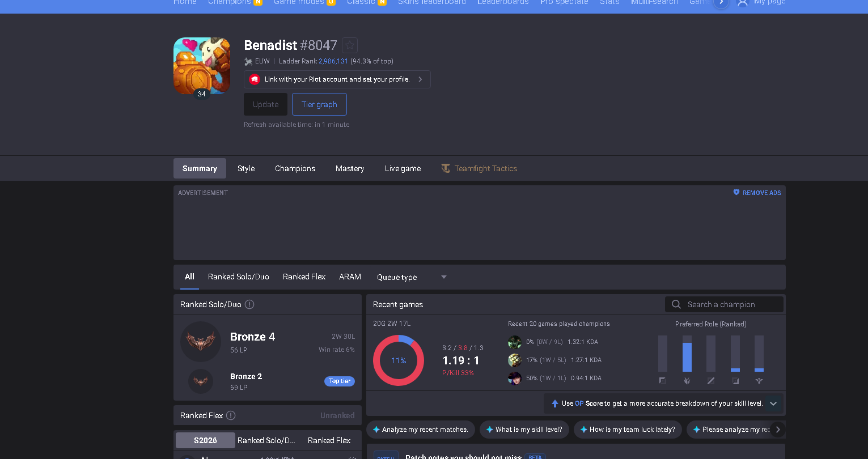The width and height of the screenshot is (868, 459).
Task: Click the Mid lane role icon
Action: [711, 381]
